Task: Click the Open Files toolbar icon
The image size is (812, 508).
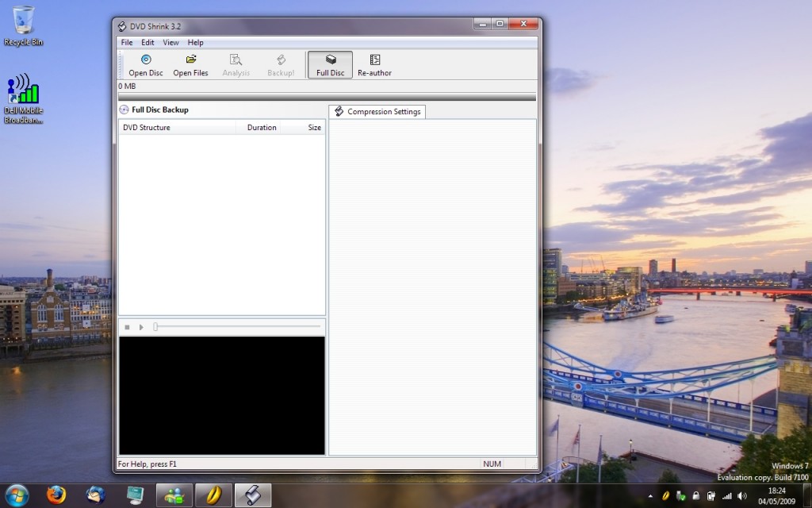Action: pos(190,65)
